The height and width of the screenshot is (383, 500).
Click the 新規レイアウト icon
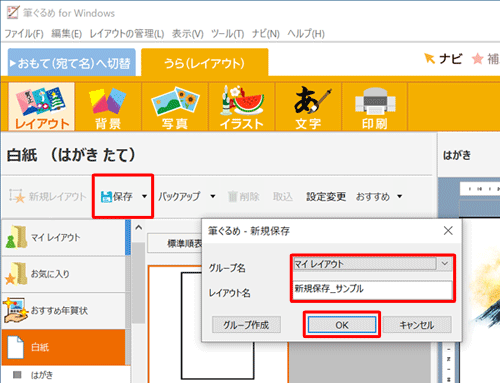[17, 196]
